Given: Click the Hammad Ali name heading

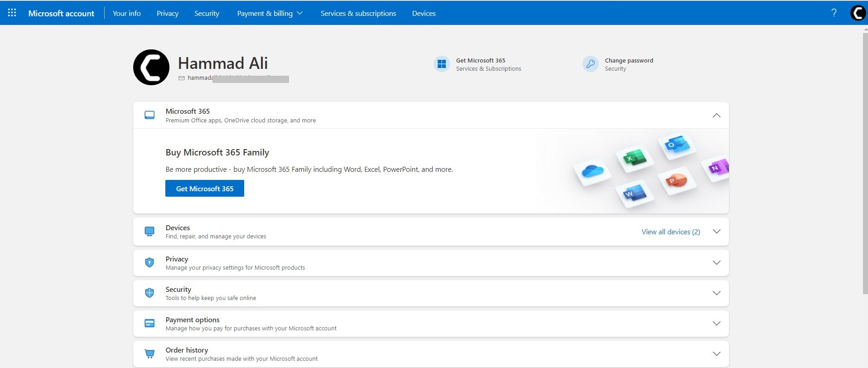Looking at the screenshot, I should (x=223, y=63).
